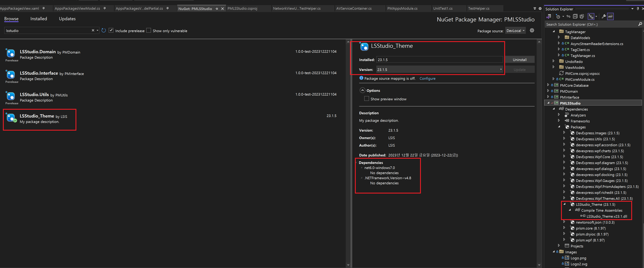Refresh the package search results
The width and height of the screenshot is (644, 268).
(104, 30)
